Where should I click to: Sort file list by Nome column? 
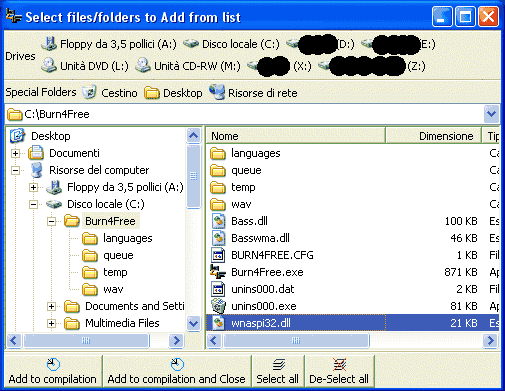(x=296, y=136)
